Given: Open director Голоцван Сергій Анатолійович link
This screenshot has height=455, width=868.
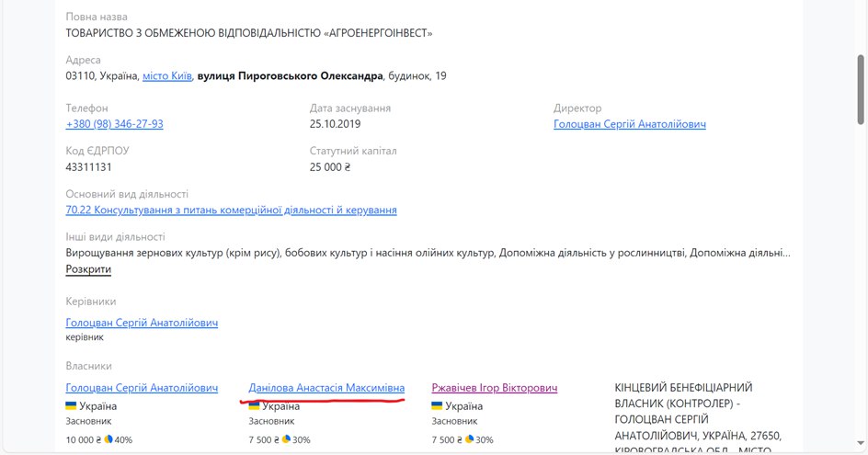Looking at the screenshot, I should point(630,124).
